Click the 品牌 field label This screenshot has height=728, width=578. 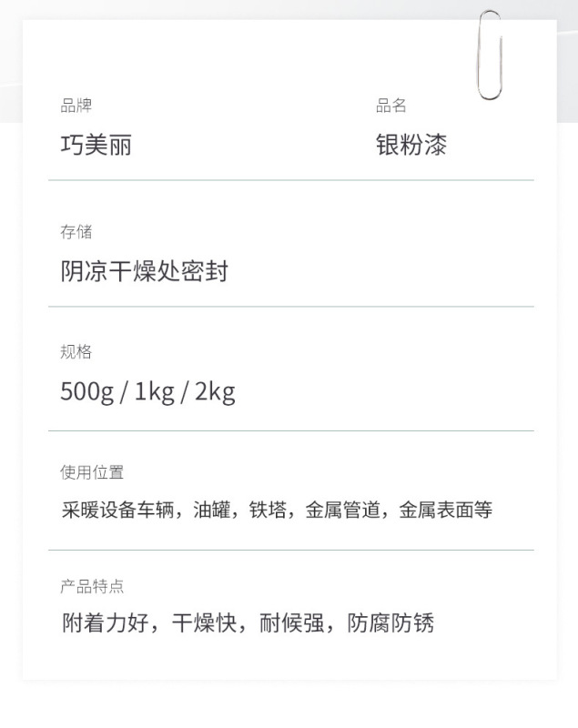click(x=76, y=106)
